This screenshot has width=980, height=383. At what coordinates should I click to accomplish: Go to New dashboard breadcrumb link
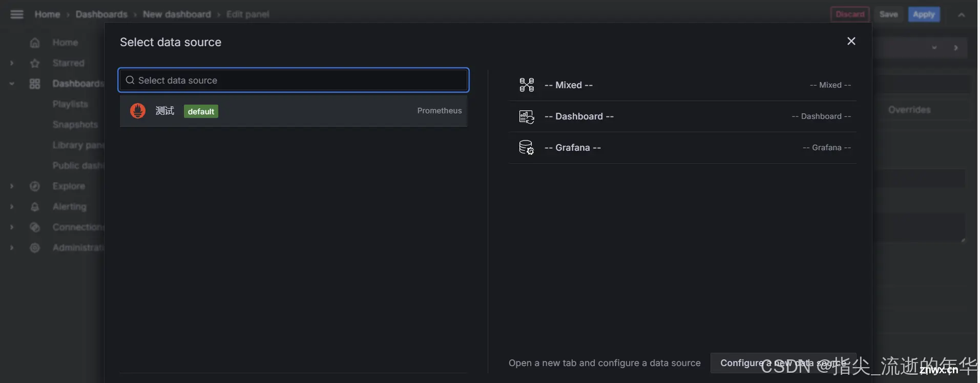[x=177, y=14]
